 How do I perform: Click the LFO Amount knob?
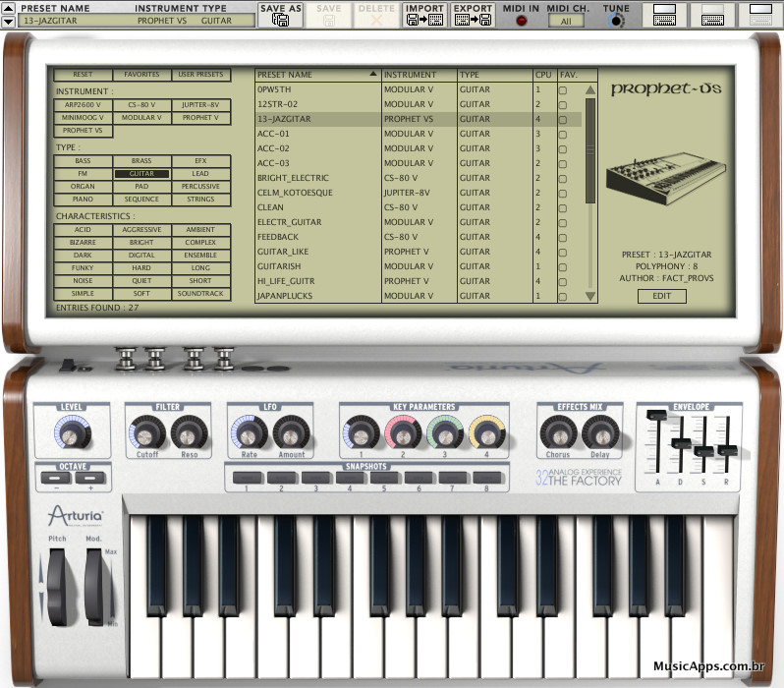point(291,433)
